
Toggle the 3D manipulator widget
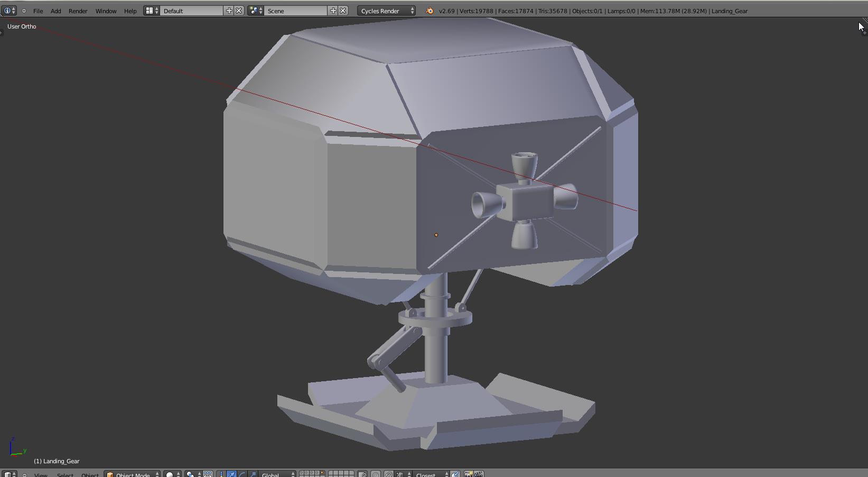click(x=221, y=474)
